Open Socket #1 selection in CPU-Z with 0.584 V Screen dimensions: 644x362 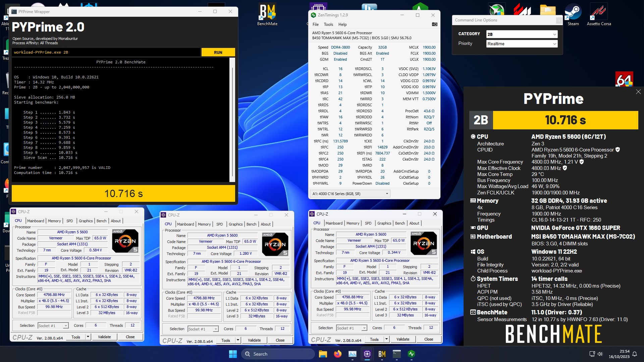(53, 325)
